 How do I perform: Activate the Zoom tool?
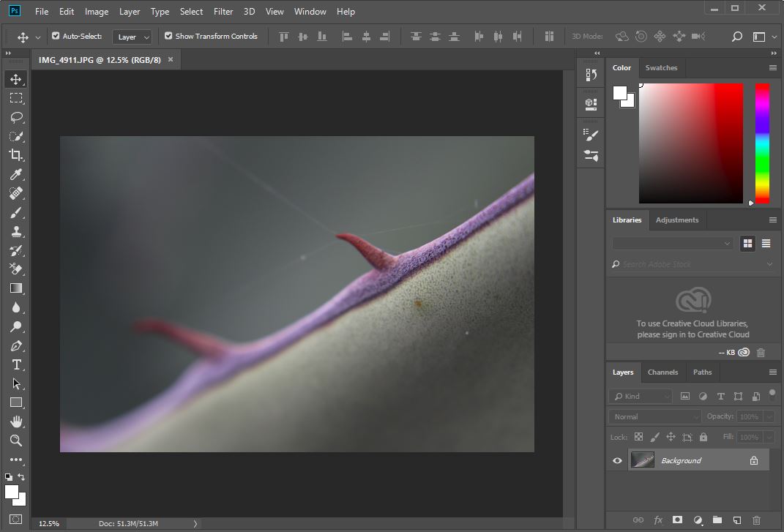(16, 441)
